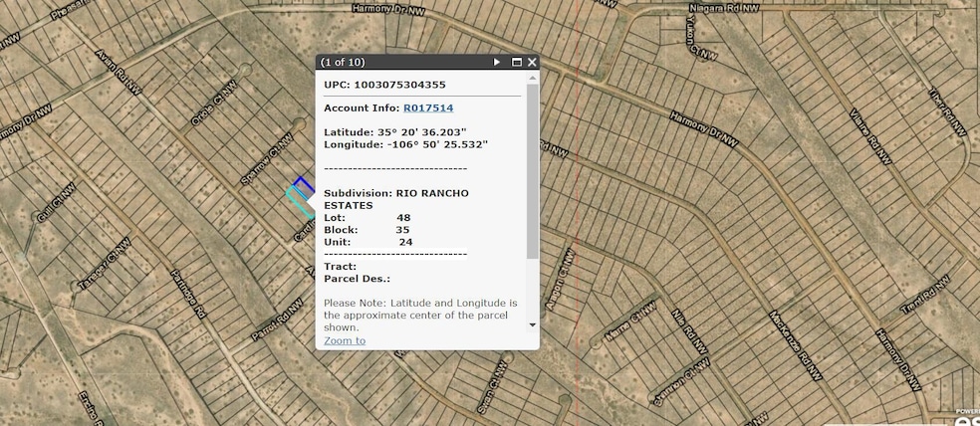
Task: Click the MacKenzie Rd NW street label
Action: click(x=795, y=345)
